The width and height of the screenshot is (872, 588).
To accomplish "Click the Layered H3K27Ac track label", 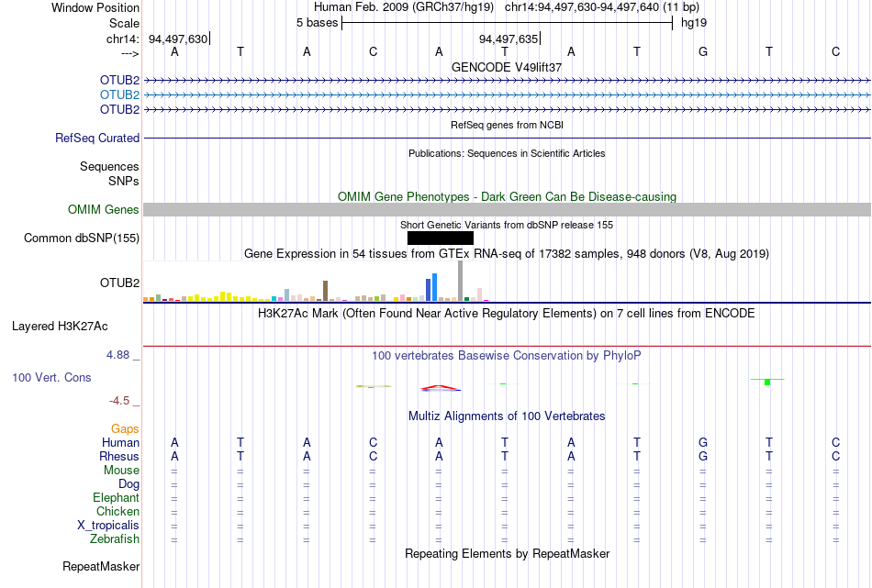I will tap(60, 327).
